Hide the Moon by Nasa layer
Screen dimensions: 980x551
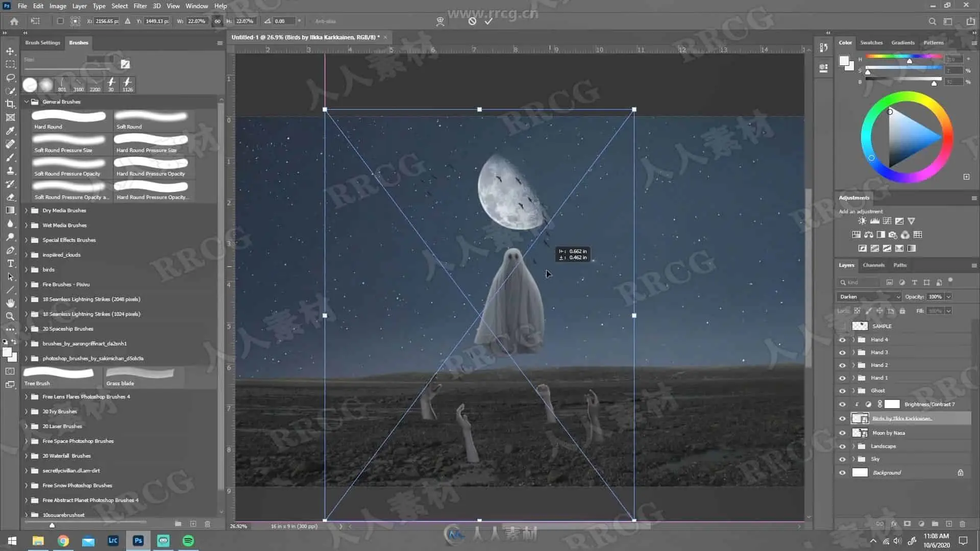point(842,433)
